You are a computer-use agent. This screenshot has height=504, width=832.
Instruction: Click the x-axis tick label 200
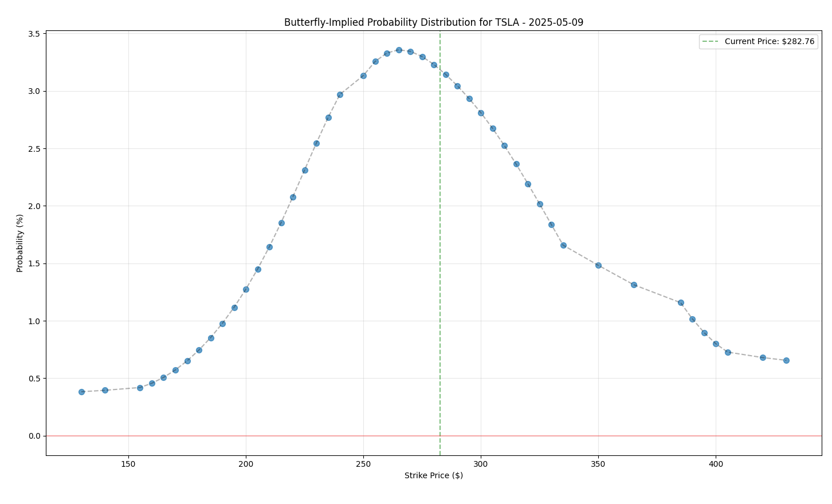pos(246,464)
